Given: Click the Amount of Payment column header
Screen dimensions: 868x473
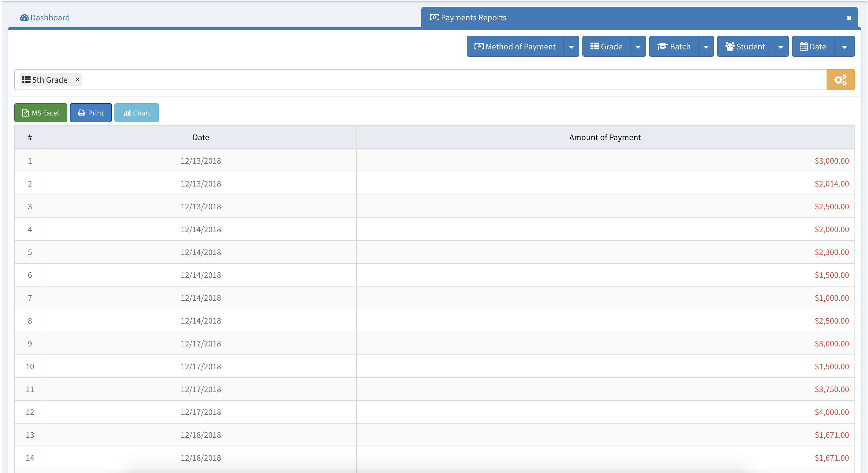Looking at the screenshot, I should [605, 137].
